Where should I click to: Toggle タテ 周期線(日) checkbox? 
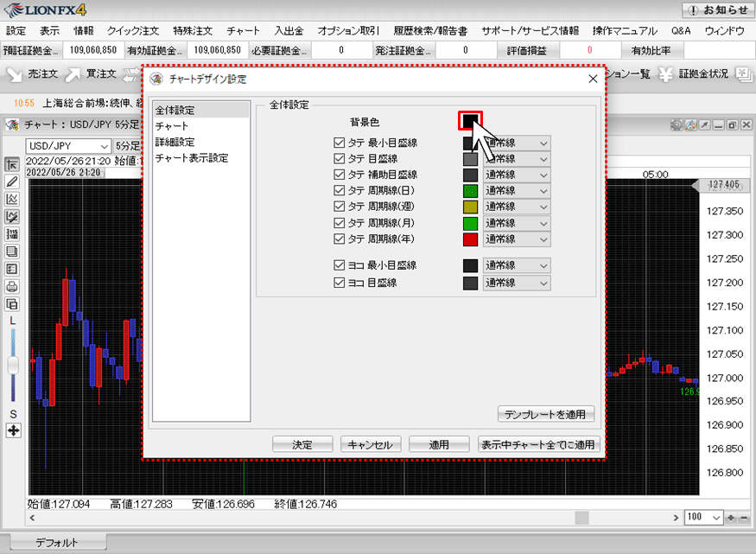coord(340,190)
